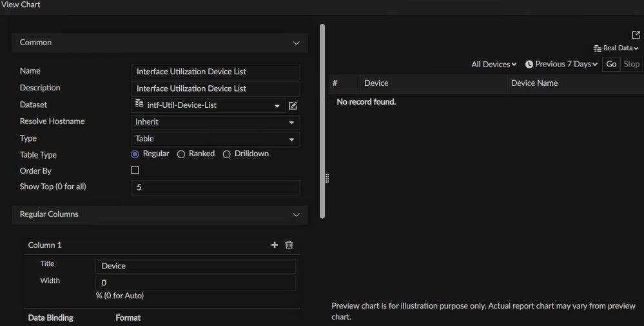Click the Real Data source icon
Screen dimensions: 644x326
[x=598, y=48]
